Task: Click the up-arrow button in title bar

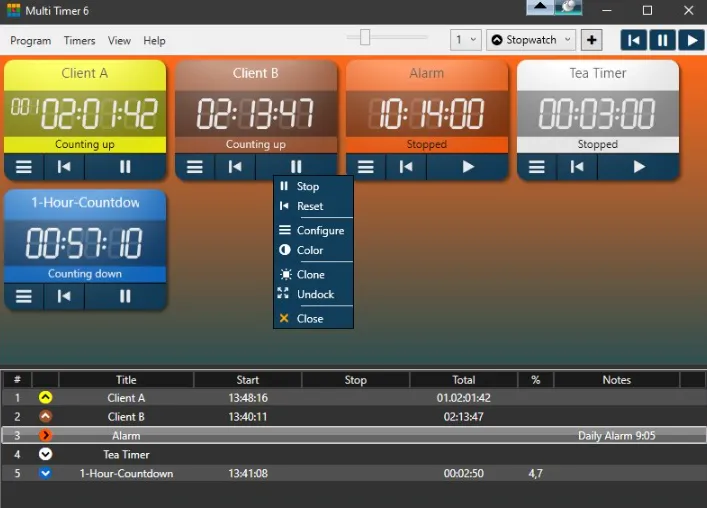Action: 540,8
